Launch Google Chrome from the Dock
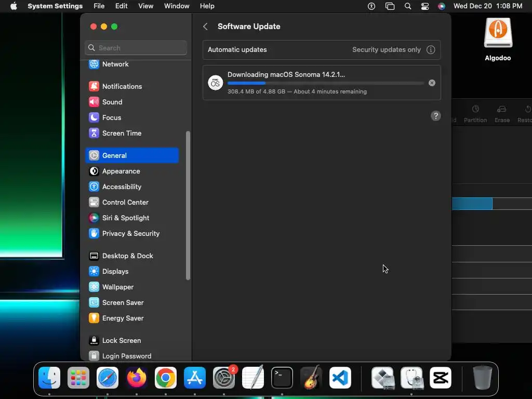This screenshot has width=532, height=399. [166, 378]
